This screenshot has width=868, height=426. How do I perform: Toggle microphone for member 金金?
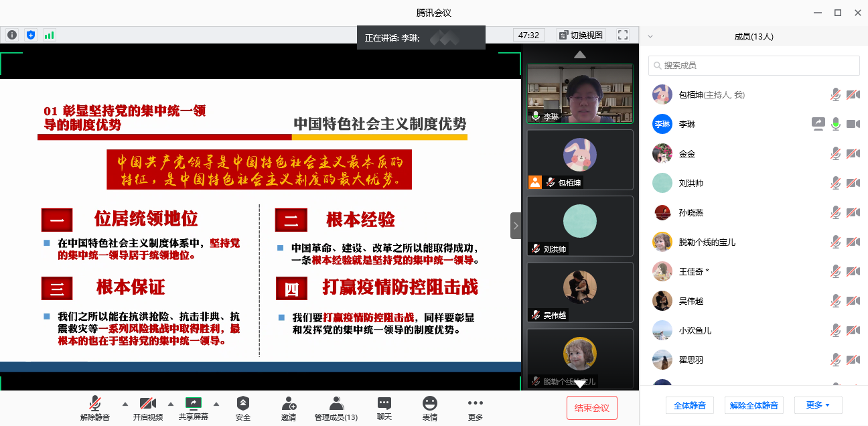(x=835, y=153)
